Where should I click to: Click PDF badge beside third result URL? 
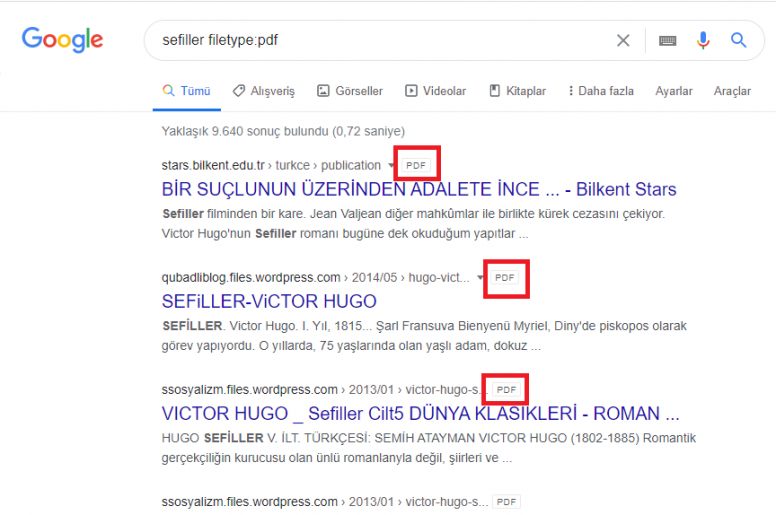point(506,389)
